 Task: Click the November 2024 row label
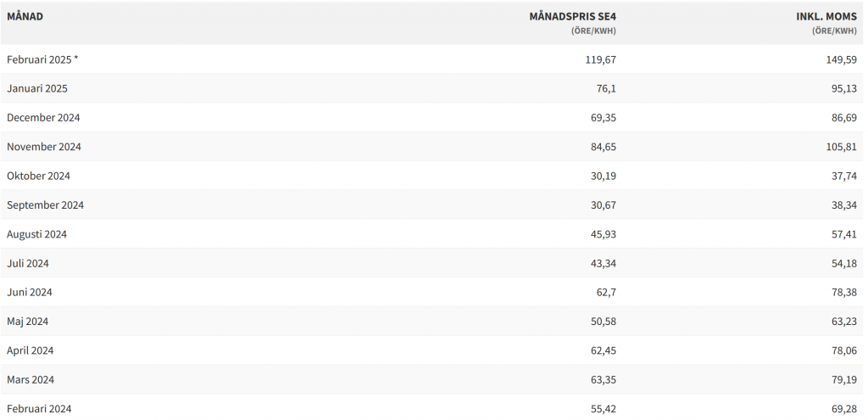44,147
